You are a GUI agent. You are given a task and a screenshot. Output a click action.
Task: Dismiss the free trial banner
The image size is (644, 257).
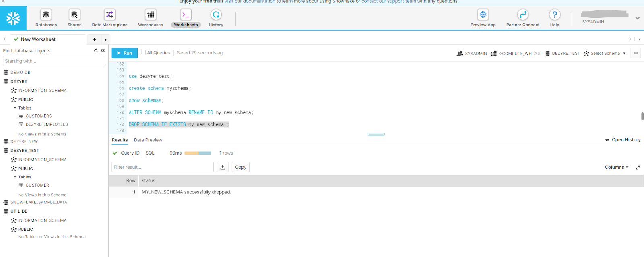3,2
